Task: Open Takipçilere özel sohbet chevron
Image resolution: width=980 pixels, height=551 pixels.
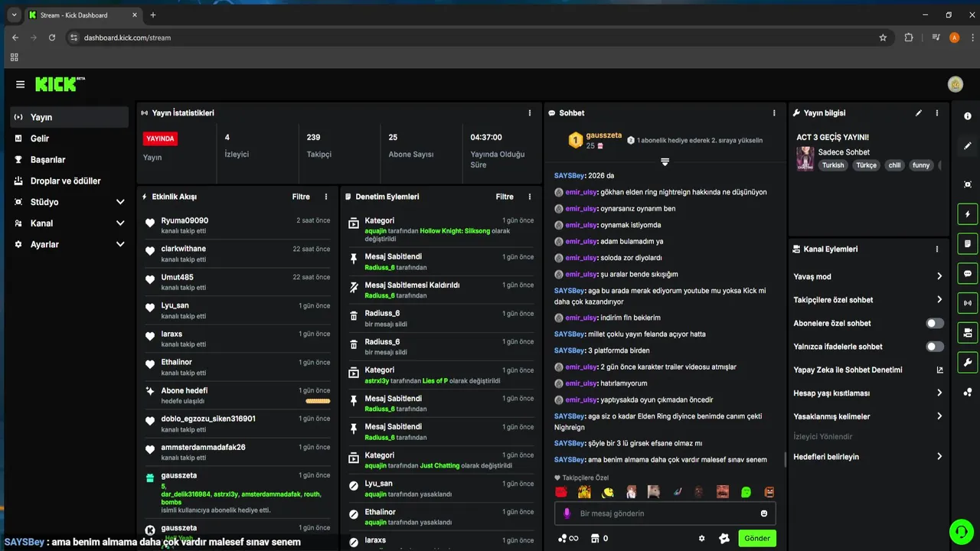Action: [939, 300]
